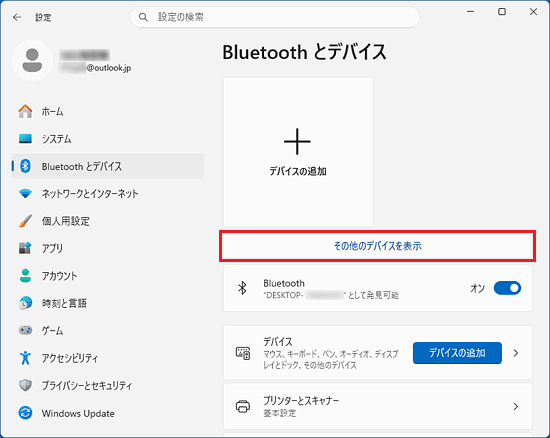Viewport: 550px width, 438px height.
Task: Click the user profile avatar
Action: [x=32, y=60]
